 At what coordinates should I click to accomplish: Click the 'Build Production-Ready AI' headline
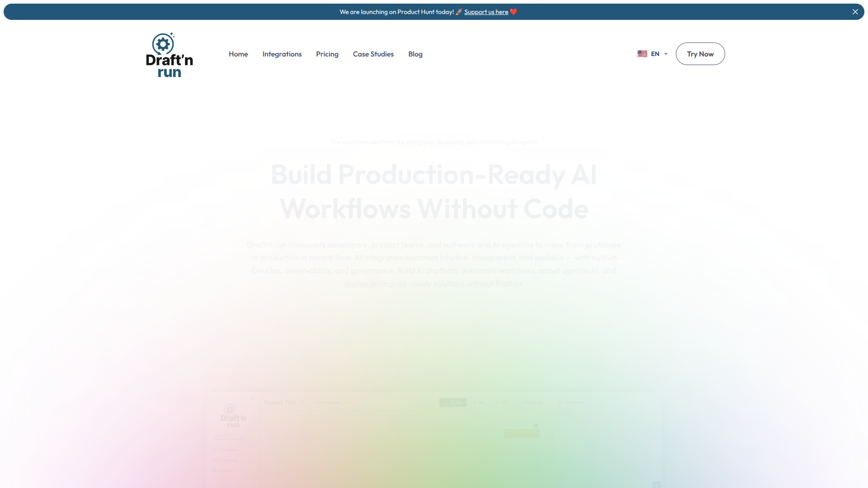pos(433,175)
